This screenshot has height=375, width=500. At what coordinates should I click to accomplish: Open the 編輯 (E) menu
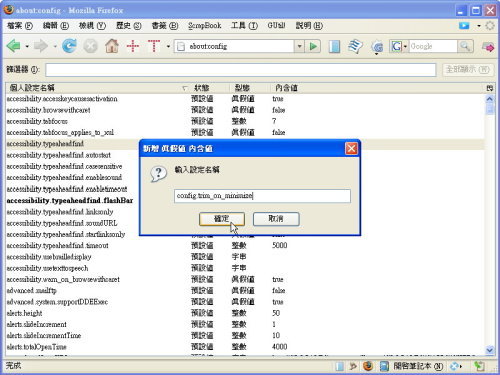pos(56,26)
